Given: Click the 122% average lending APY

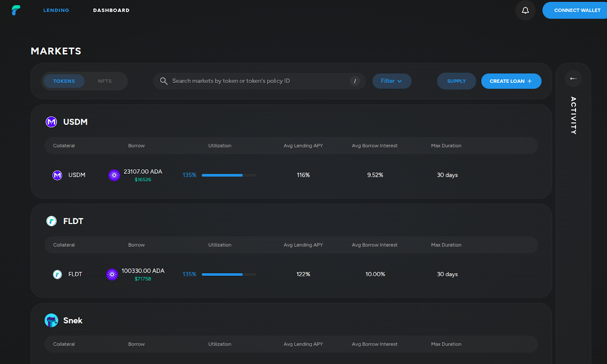Looking at the screenshot, I should point(303,274).
